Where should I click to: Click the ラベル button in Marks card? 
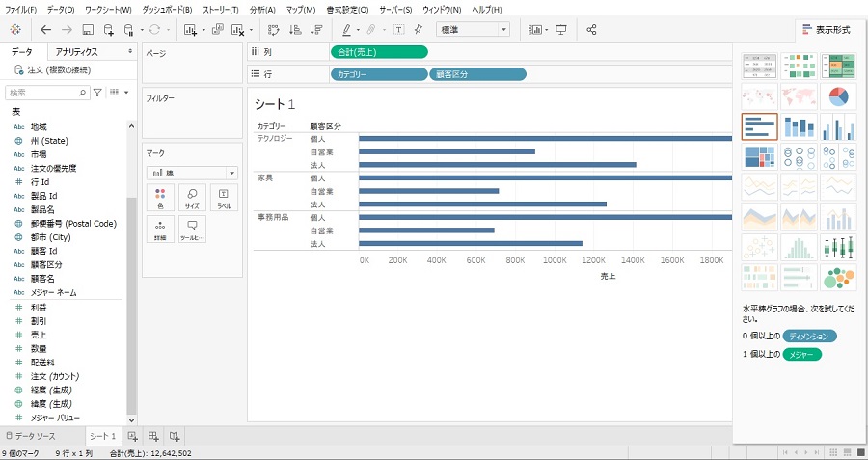(223, 198)
